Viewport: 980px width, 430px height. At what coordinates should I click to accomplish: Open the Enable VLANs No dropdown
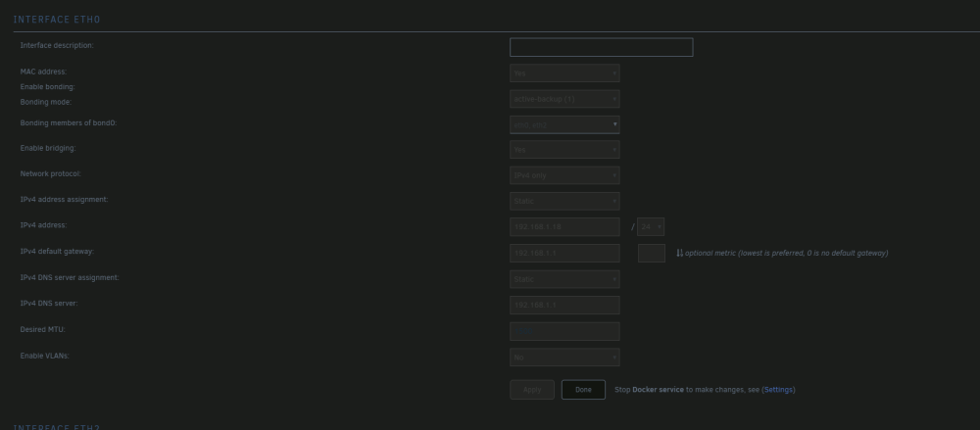(x=564, y=358)
